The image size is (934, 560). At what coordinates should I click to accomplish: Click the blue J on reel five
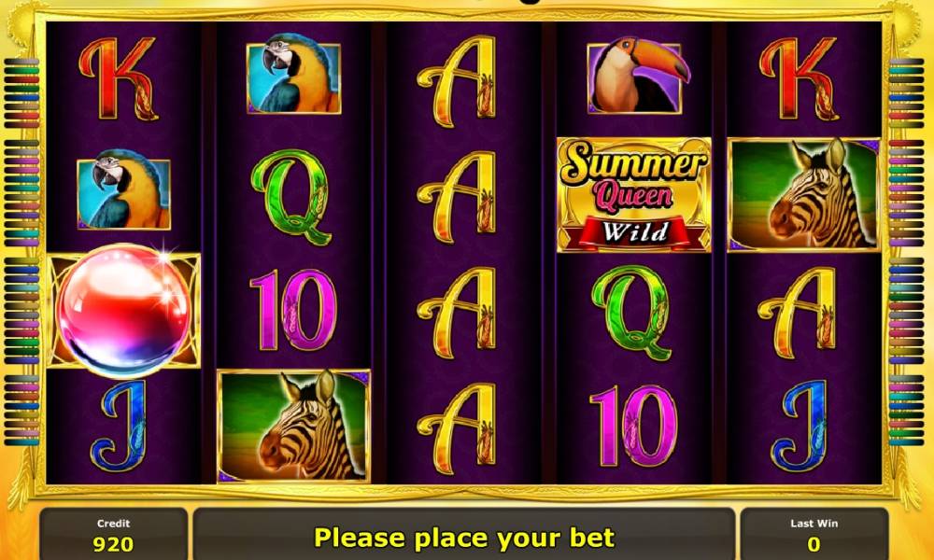coord(803,427)
